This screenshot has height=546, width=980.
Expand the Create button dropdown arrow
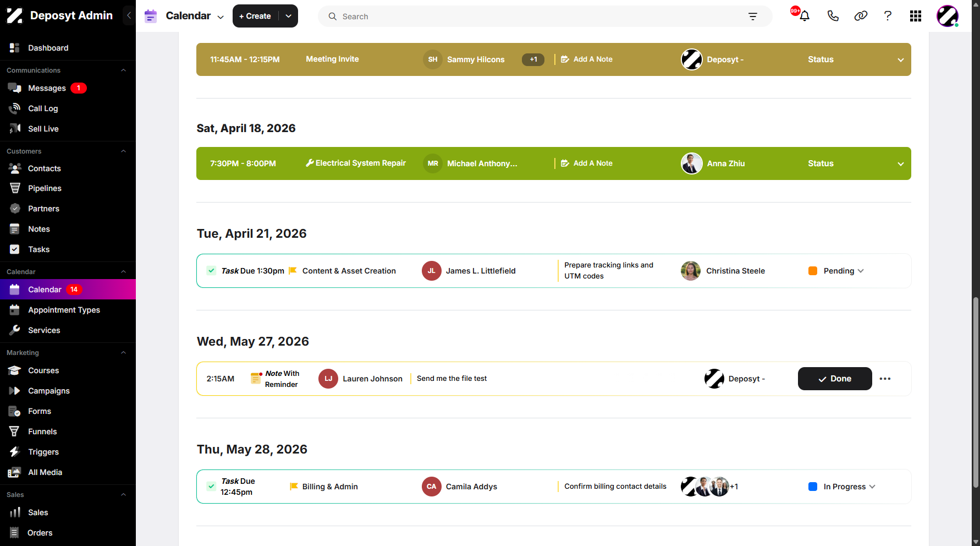(288, 16)
